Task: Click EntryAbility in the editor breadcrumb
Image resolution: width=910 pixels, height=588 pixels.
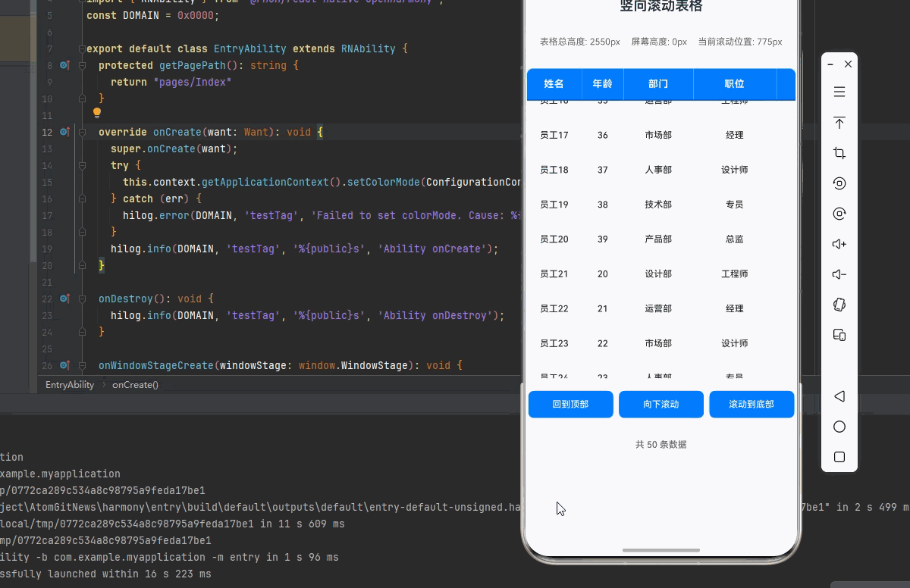Action: (70, 385)
